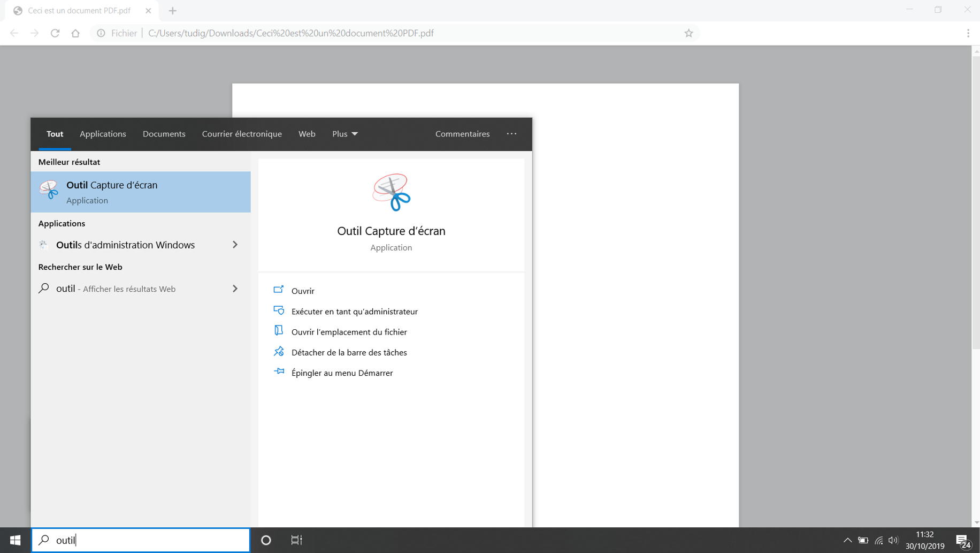Switch to the Courrier électronique tab
The height and width of the screenshot is (553, 980).
tap(242, 134)
